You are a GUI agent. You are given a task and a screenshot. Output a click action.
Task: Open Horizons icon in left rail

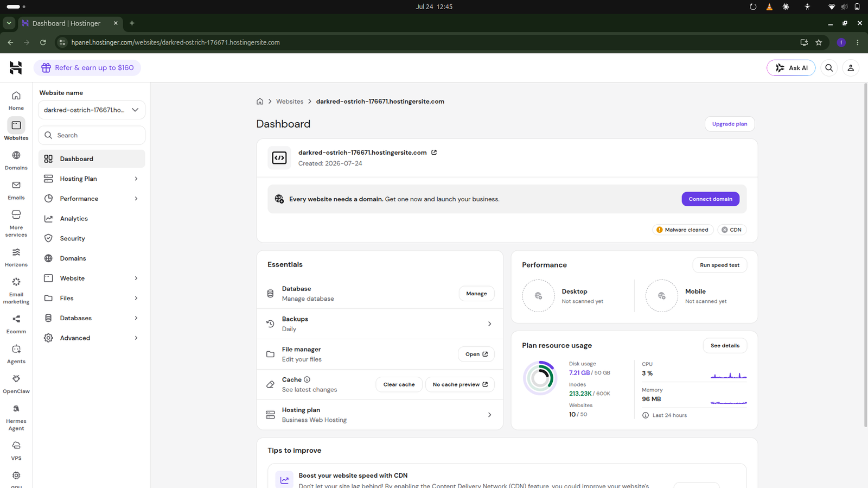[16, 252]
